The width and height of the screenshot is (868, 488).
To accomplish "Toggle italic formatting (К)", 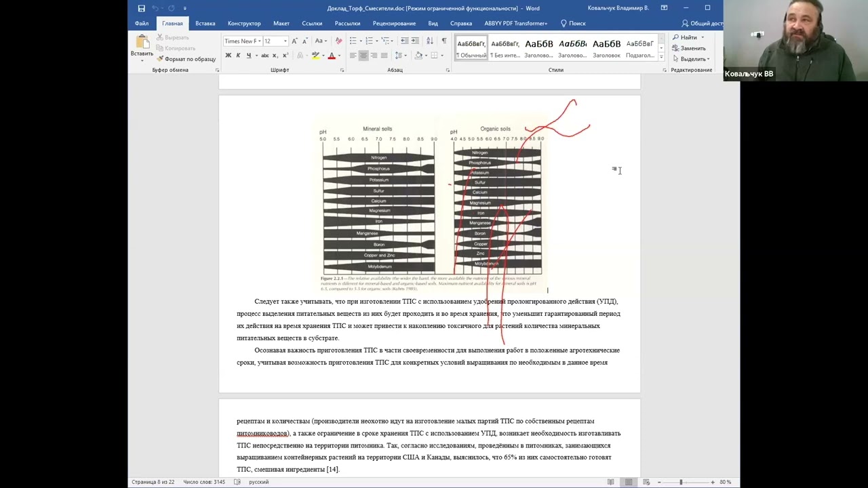I will coord(238,56).
